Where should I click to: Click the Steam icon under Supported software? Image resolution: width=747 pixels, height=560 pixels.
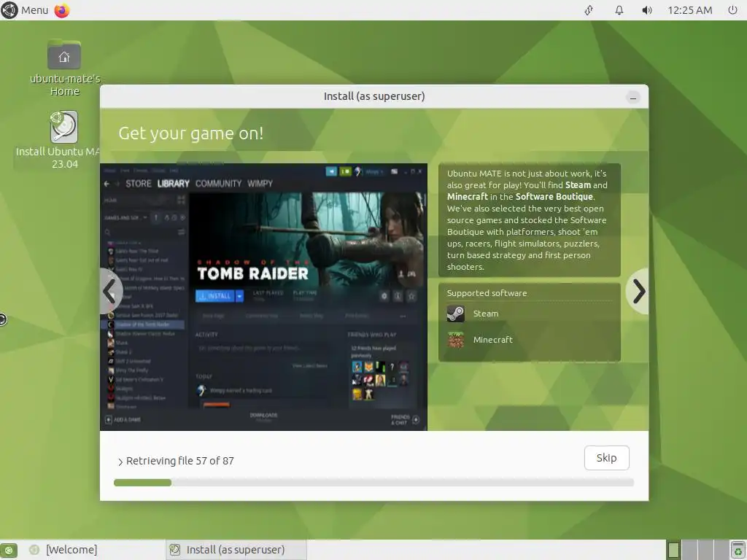(455, 314)
